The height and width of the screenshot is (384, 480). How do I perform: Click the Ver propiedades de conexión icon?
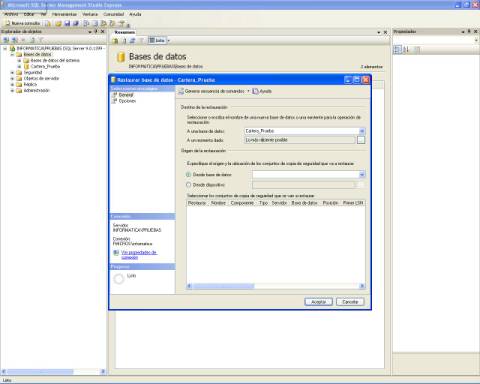(x=116, y=253)
